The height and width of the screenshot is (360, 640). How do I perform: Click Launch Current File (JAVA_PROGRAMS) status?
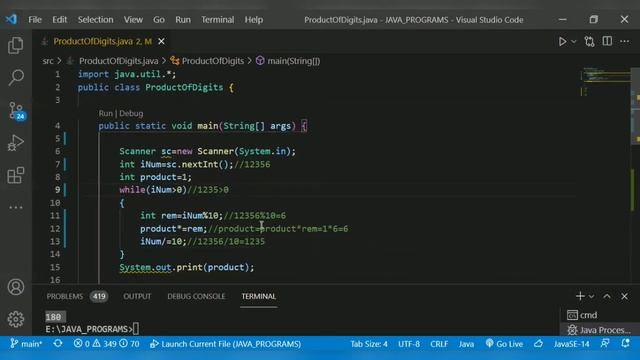225,344
